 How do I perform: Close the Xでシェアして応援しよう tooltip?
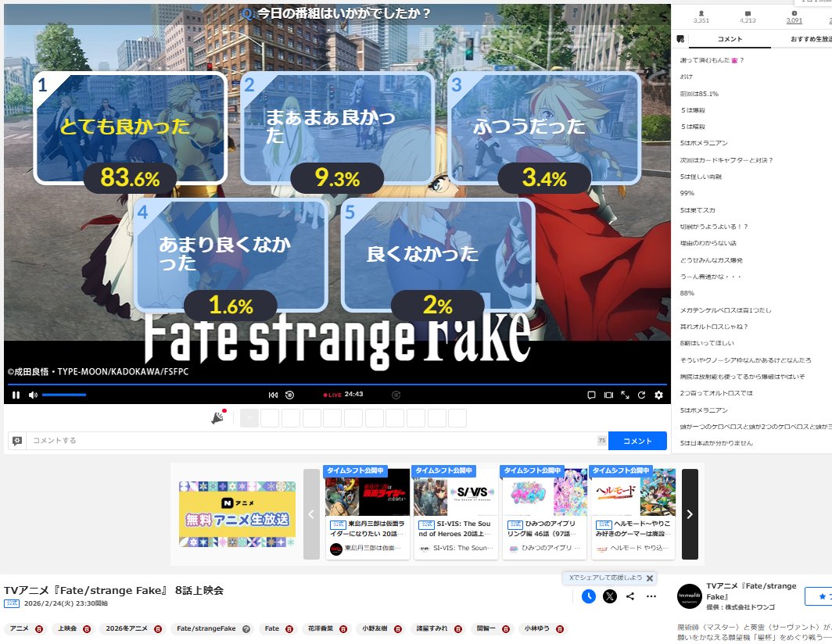pyautogui.click(x=650, y=578)
